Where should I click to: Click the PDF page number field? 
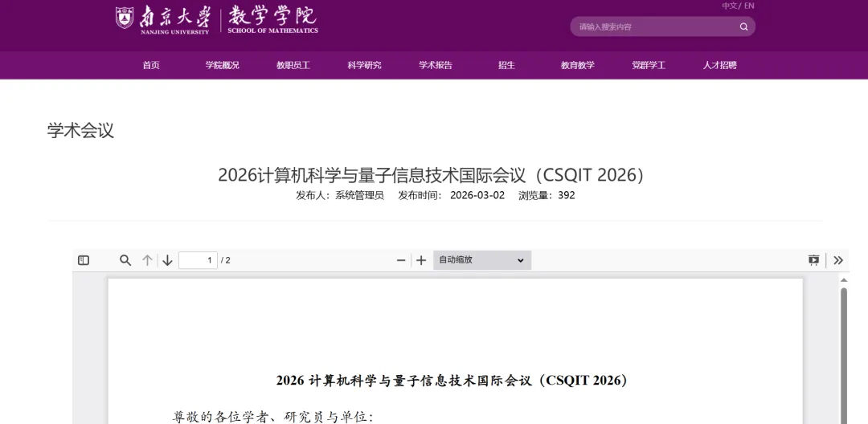point(198,260)
